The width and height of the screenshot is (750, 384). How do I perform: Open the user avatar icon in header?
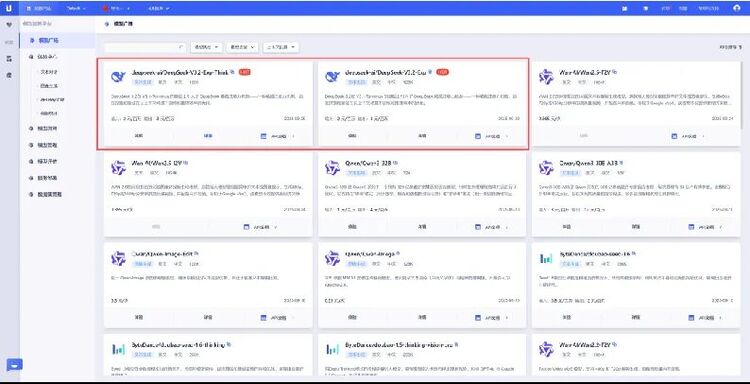click(737, 8)
